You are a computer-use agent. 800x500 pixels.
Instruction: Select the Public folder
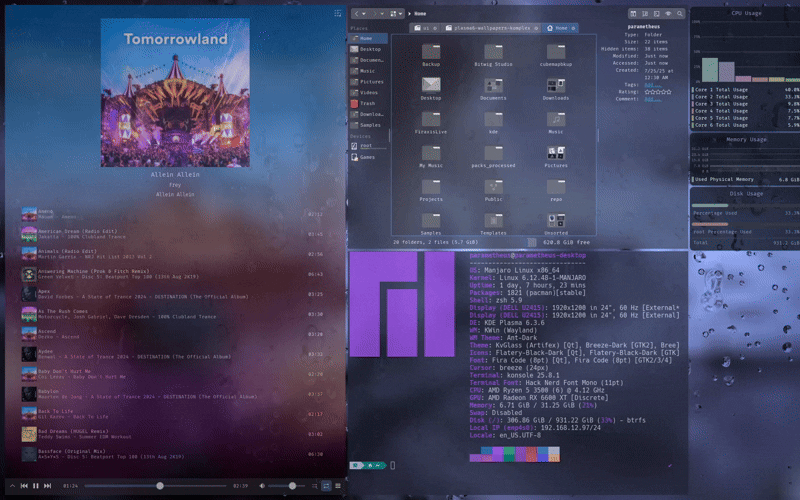[x=493, y=190]
